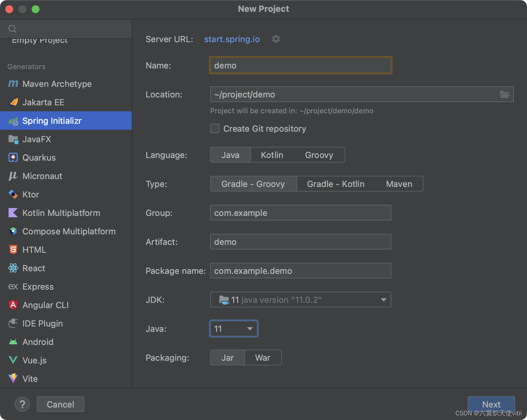
Task: Select Spring Initializr generator
Action: (x=66, y=120)
